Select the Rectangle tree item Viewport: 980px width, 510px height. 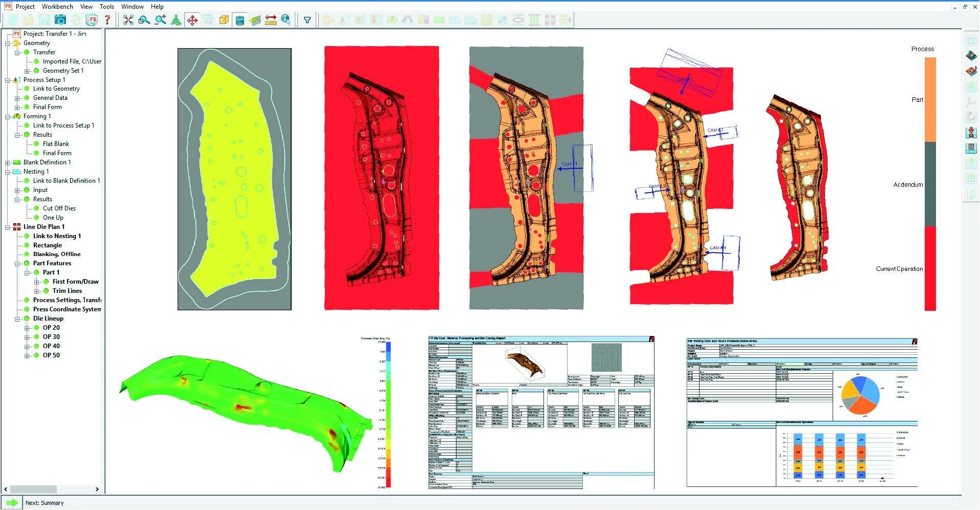coord(48,245)
